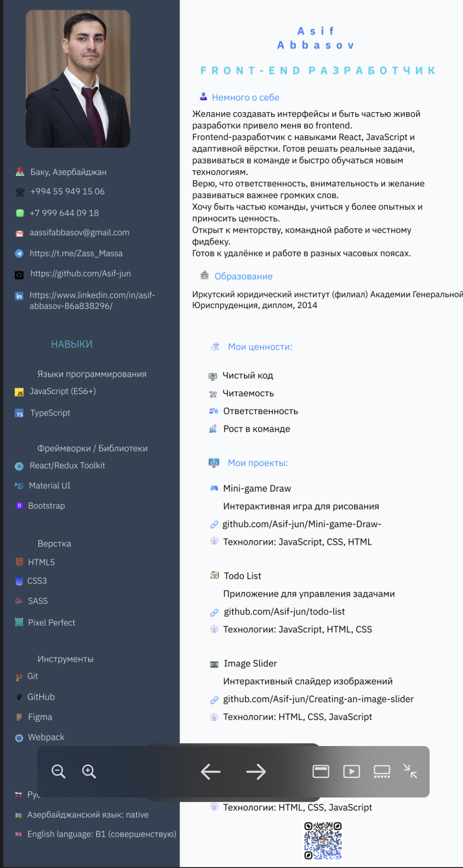The width and height of the screenshot is (463, 868).
Task: Open the LinkedIn asif-abbasov profile link
Action: (x=92, y=301)
